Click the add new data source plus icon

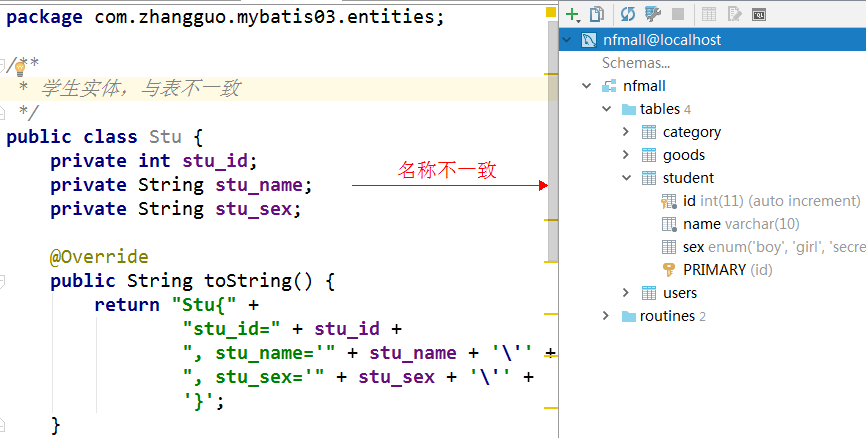tap(573, 14)
